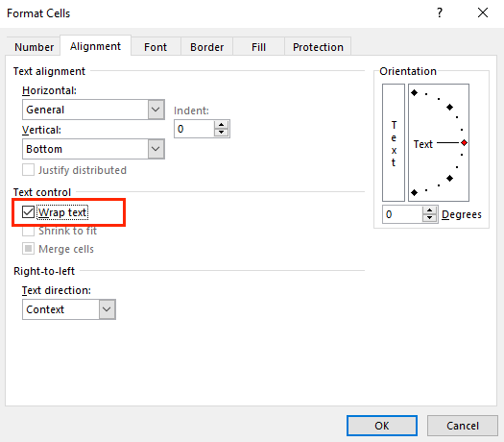Decrease degrees with the down spinner arrow
The height and width of the screenshot is (442, 504).
(x=429, y=218)
